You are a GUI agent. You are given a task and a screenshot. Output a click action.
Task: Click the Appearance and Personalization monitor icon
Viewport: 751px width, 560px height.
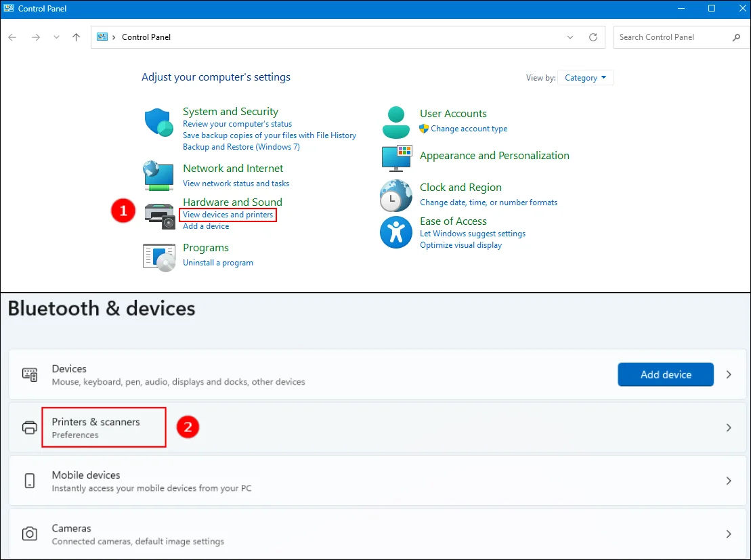[397, 158]
